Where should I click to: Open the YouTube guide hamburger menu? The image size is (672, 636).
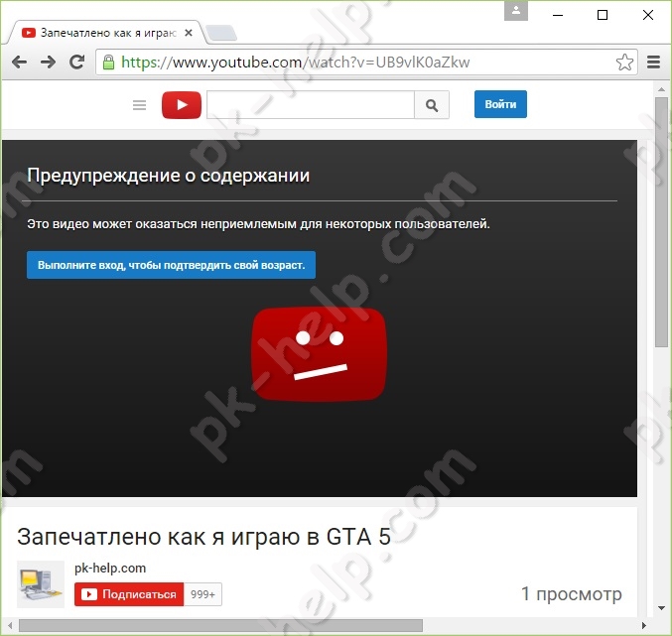(x=139, y=105)
